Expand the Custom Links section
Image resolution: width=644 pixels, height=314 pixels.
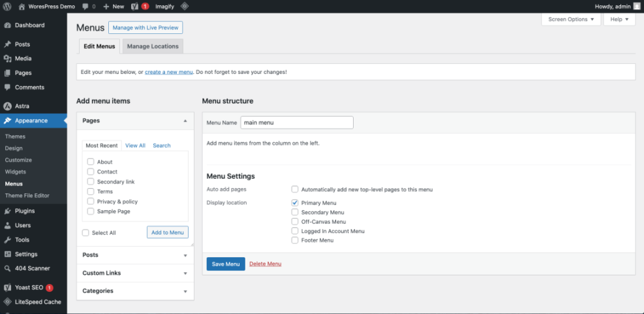(135, 273)
